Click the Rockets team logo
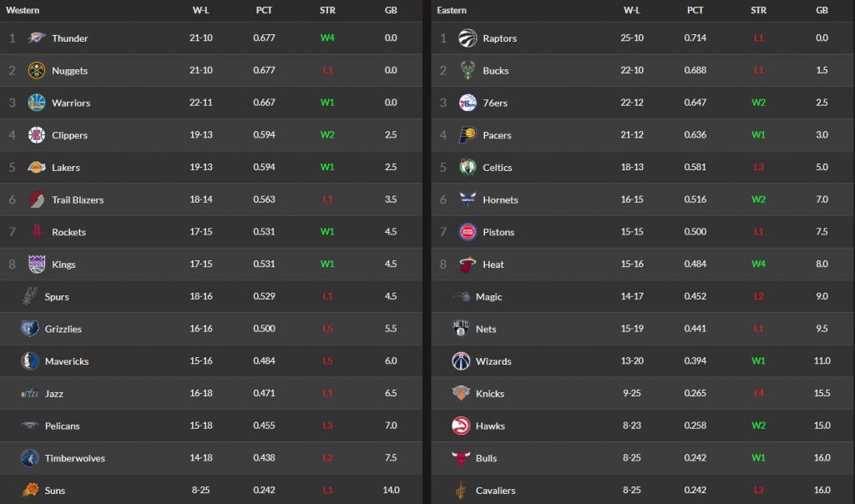 tap(36, 232)
